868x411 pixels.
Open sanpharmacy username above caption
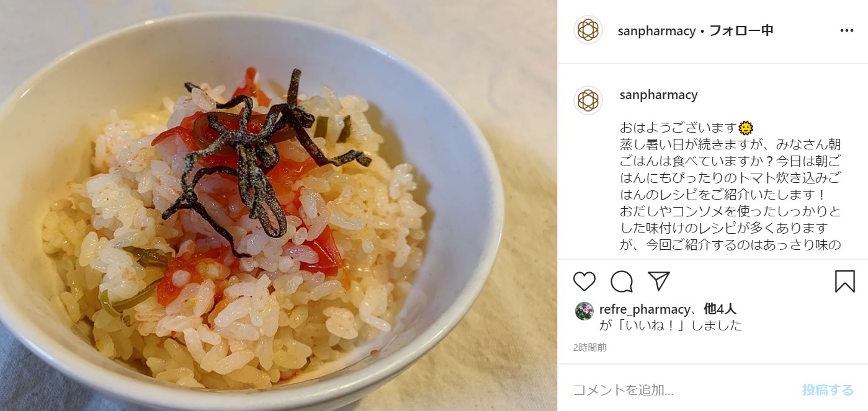[x=659, y=95]
